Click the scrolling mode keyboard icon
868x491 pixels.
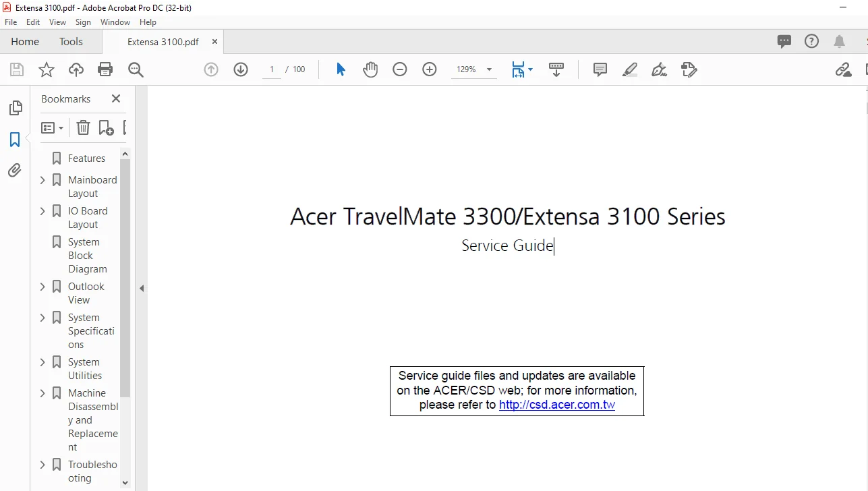click(556, 69)
